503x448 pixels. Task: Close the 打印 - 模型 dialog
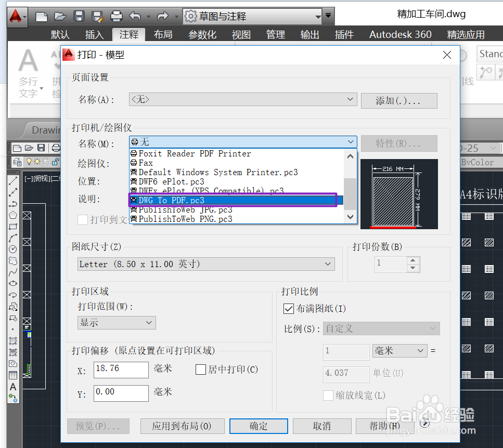[x=447, y=55]
